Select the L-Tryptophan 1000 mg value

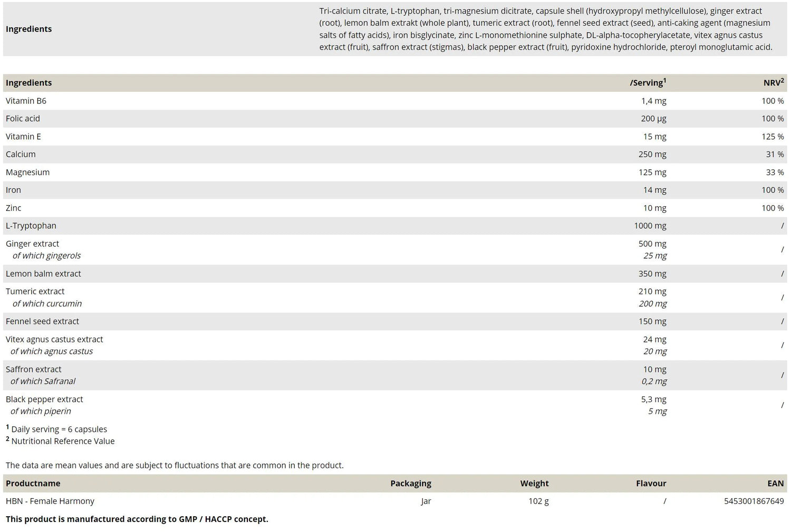[x=650, y=226]
